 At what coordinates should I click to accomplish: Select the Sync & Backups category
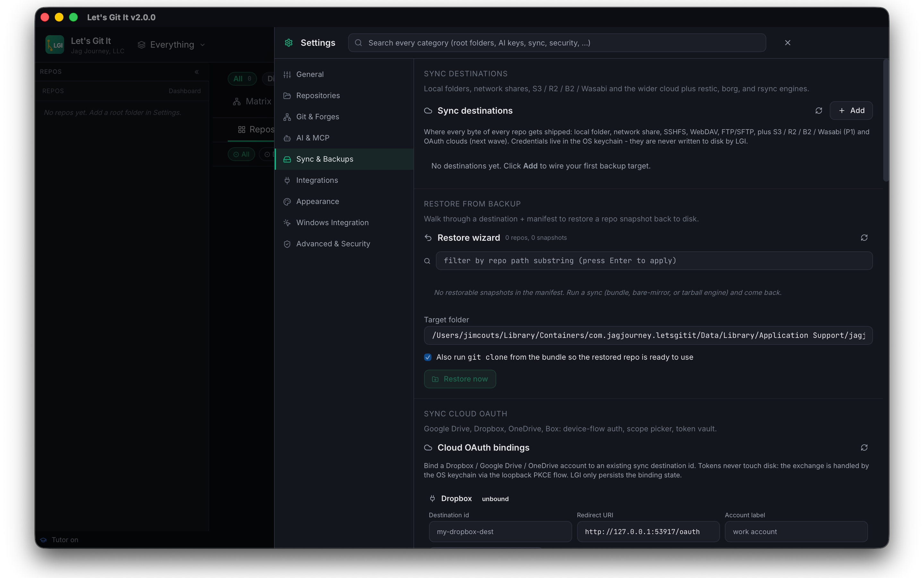coord(344,159)
